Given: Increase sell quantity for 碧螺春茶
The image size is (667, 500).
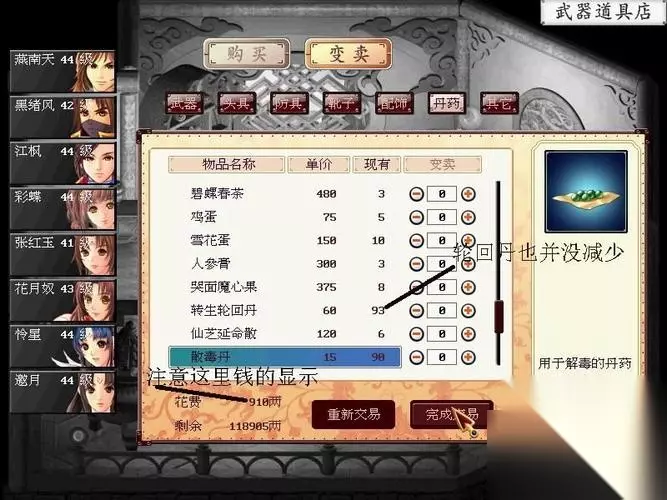Looking at the screenshot, I should 468,194.
